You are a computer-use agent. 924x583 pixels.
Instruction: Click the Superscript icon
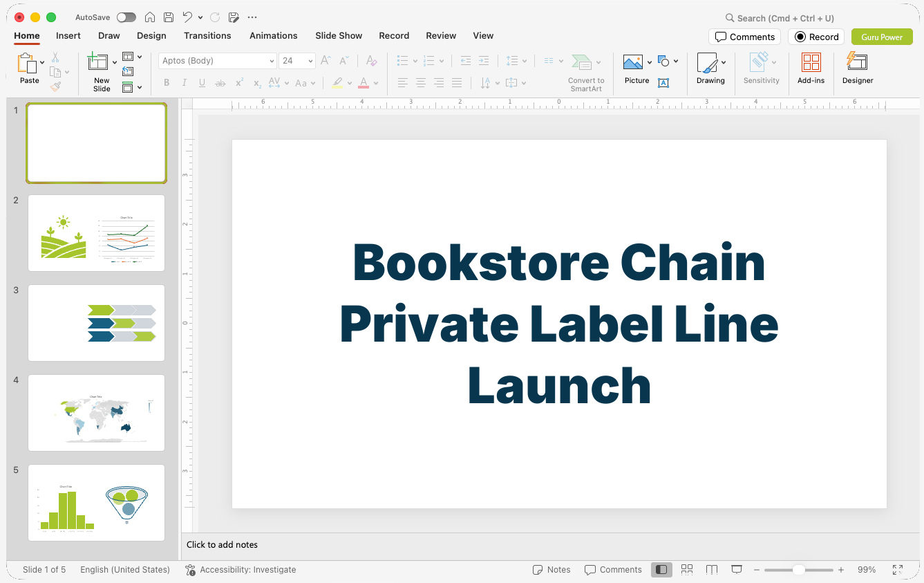239,83
